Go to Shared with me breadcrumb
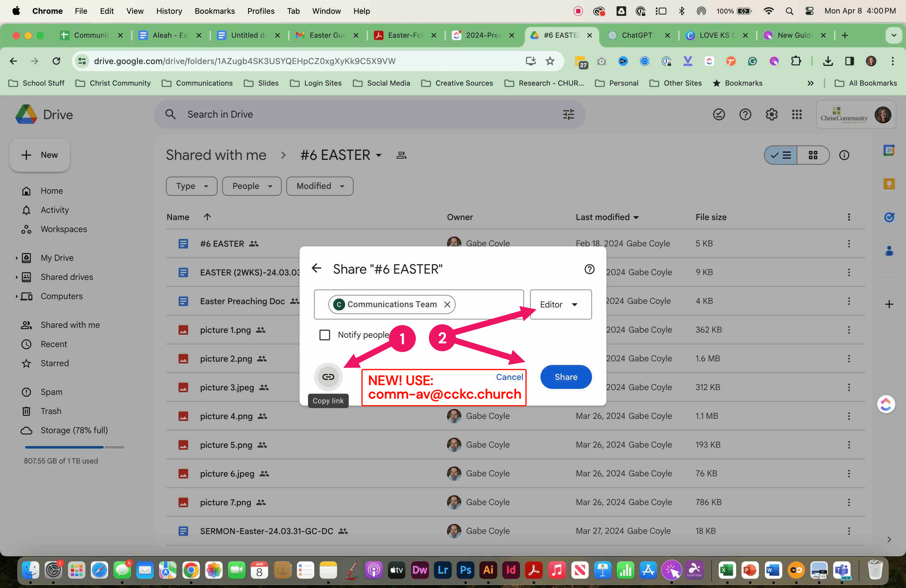Image resolution: width=906 pixels, height=588 pixels. pyautogui.click(x=216, y=155)
